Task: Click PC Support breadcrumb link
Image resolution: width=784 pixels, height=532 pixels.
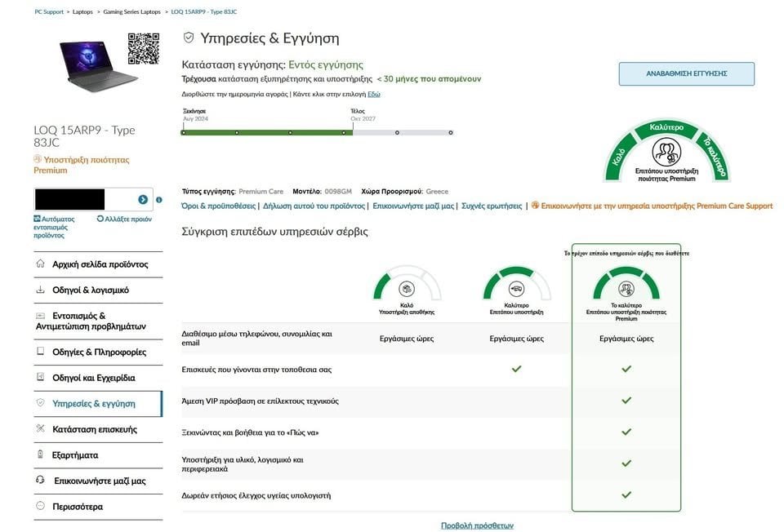Action: click(x=49, y=11)
